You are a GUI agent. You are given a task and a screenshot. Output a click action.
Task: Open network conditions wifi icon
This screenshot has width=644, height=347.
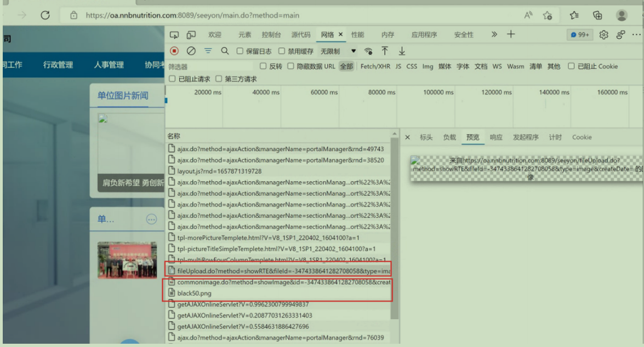tap(368, 51)
